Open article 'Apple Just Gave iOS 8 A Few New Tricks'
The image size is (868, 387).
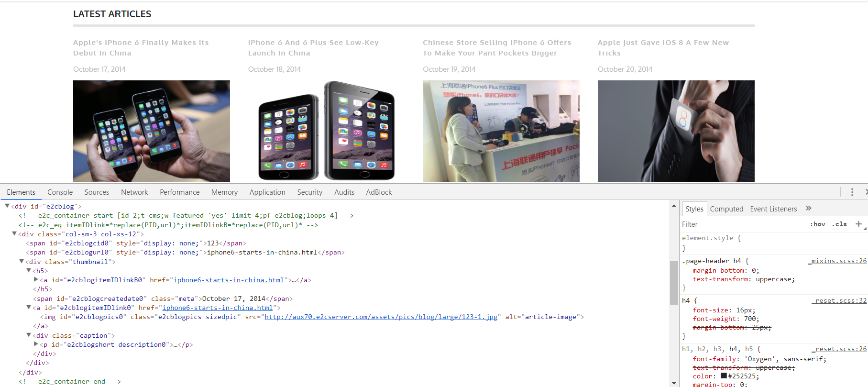[x=663, y=48]
